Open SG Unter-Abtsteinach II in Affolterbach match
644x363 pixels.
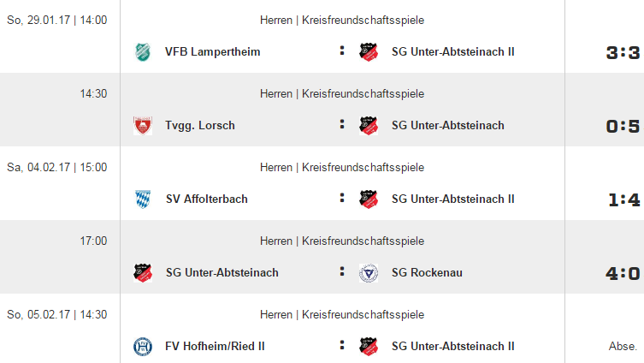452,199
